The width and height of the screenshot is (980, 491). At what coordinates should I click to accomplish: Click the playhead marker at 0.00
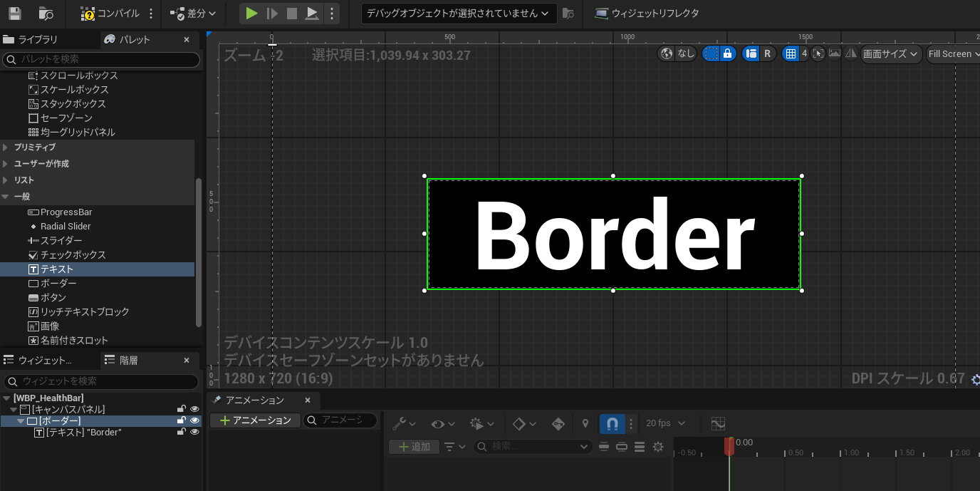(x=729, y=444)
